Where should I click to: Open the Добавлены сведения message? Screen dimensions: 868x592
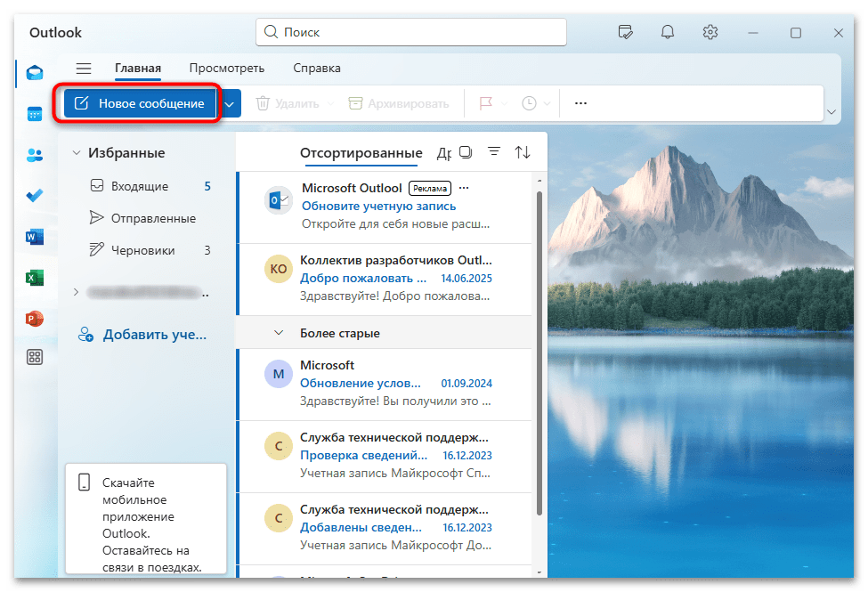pyautogui.click(x=385, y=529)
